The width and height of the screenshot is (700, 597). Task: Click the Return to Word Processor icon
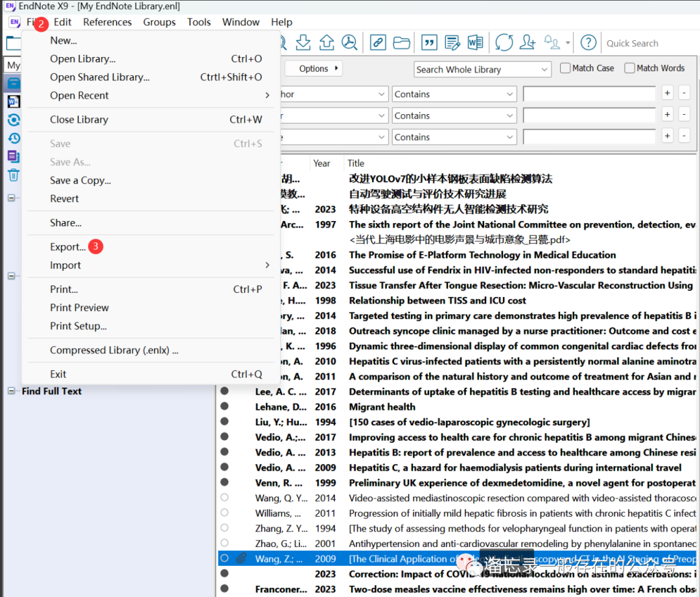pyautogui.click(x=476, y=43)
